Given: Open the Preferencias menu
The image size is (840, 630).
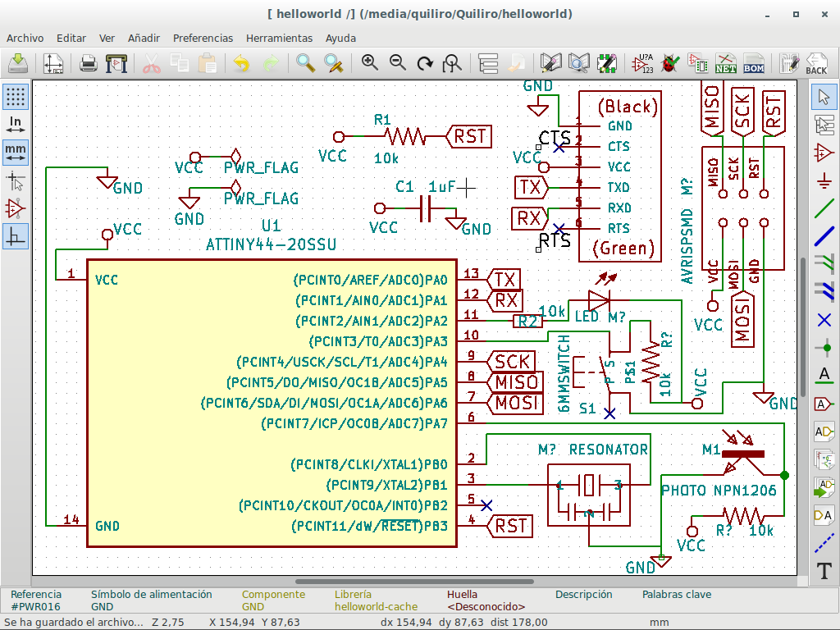Looking at the screenshot, I should click(203, 38).
